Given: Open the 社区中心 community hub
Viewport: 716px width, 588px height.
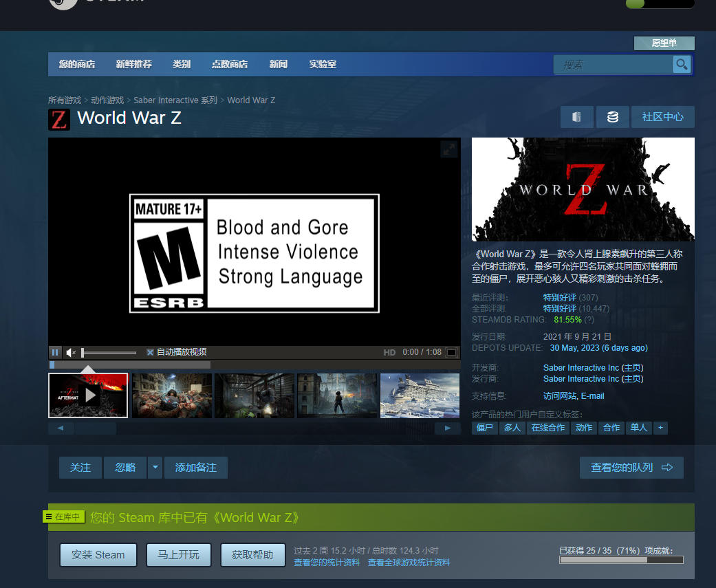Looking at the screenshot, I should pos(662,117).
